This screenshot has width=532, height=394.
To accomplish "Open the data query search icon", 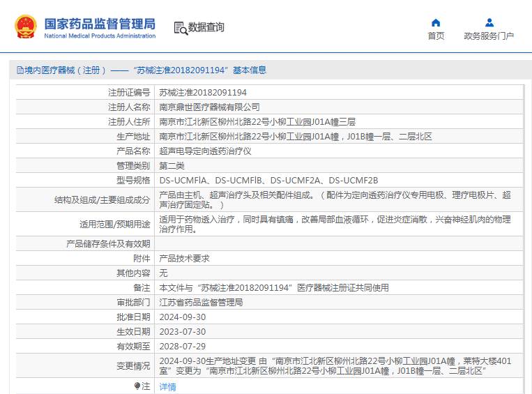I will tap(181, 28).
